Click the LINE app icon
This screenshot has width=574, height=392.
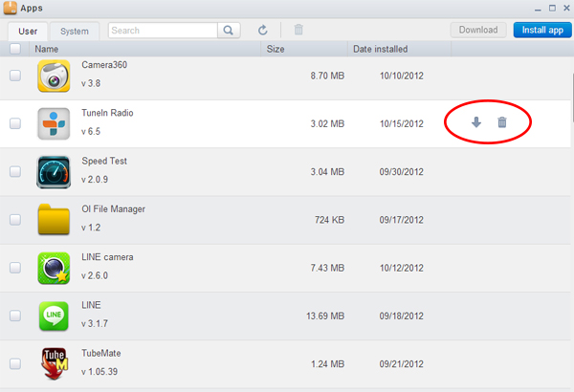[x=54, y=316]
